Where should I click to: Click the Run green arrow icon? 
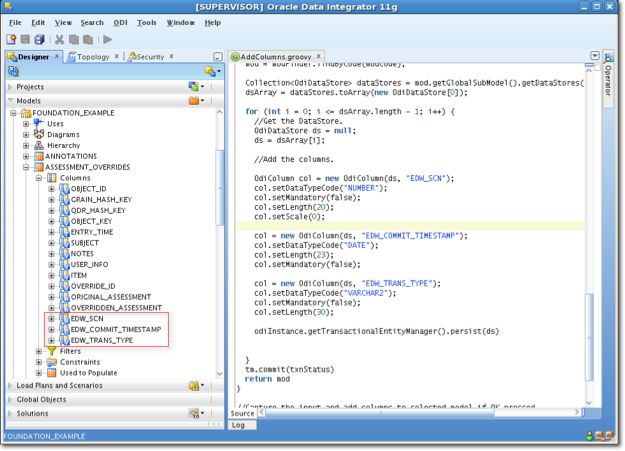coord(108,39)
